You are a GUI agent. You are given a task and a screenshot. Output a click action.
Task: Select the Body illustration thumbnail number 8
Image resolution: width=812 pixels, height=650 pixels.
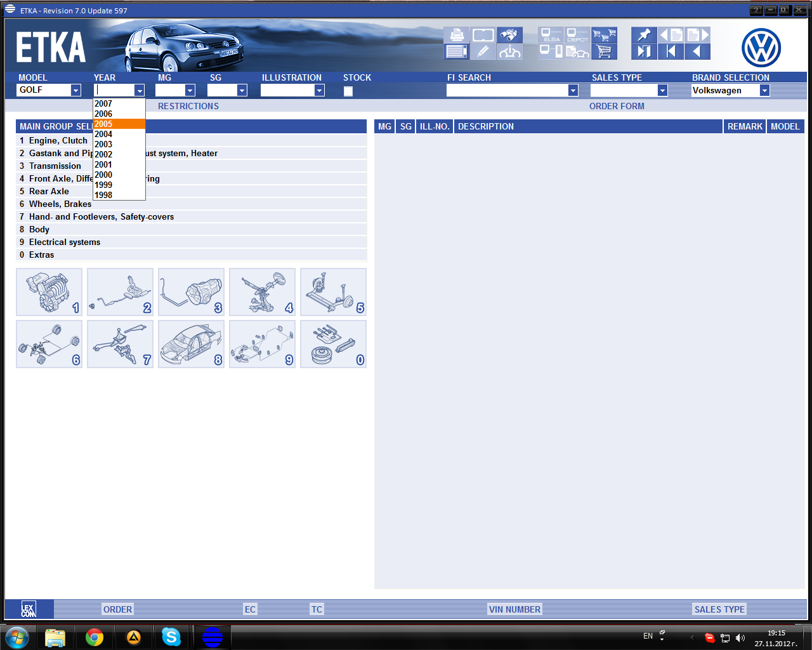point(191,344)
